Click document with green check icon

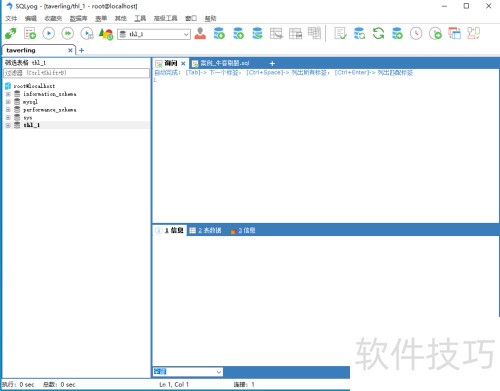coord(340,33)
